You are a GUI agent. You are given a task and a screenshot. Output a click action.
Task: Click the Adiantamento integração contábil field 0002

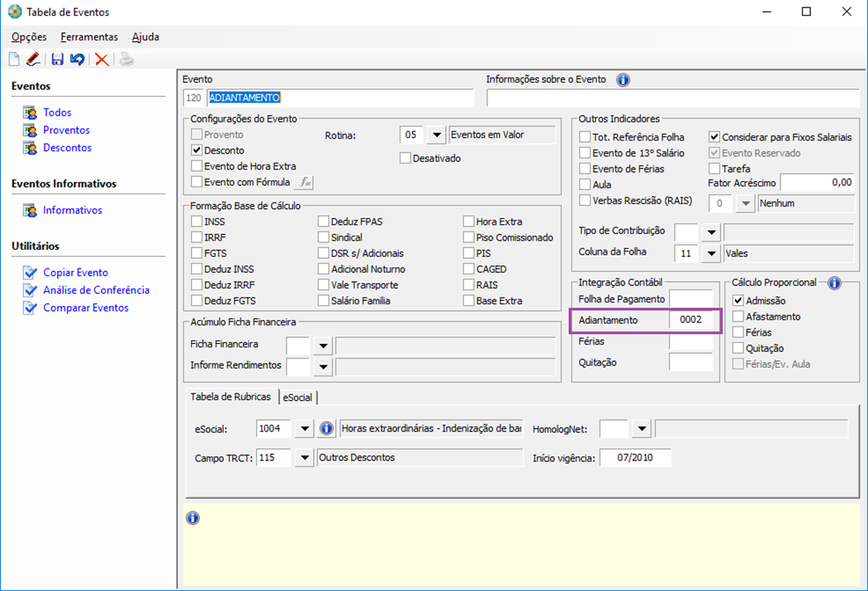691,320
